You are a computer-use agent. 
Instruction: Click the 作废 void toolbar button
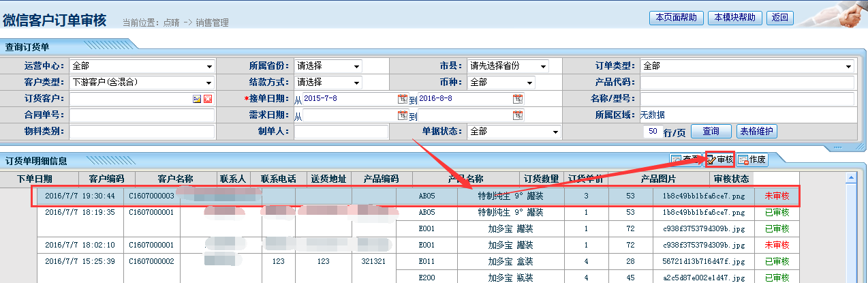point(752,160)
